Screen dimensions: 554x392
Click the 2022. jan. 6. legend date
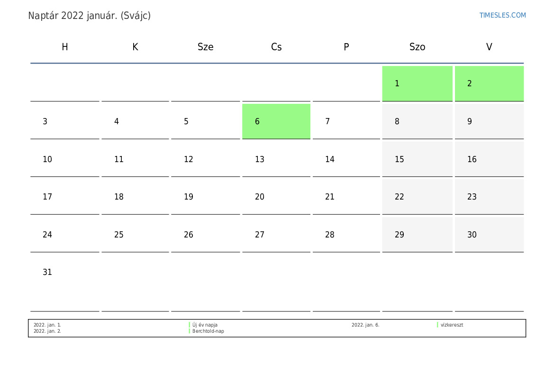tap(365, 325)
